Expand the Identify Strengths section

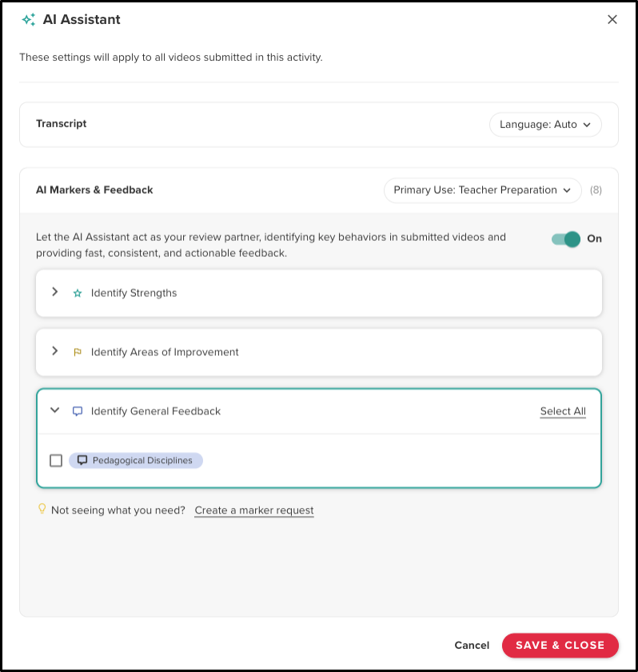(x=54, y=293)
